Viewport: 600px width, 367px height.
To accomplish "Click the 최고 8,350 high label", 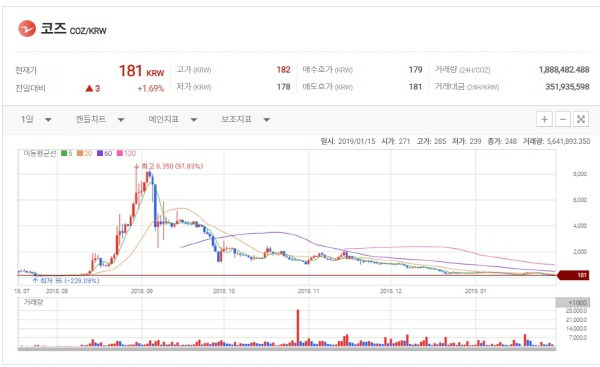I will click(x=169, y=166).
